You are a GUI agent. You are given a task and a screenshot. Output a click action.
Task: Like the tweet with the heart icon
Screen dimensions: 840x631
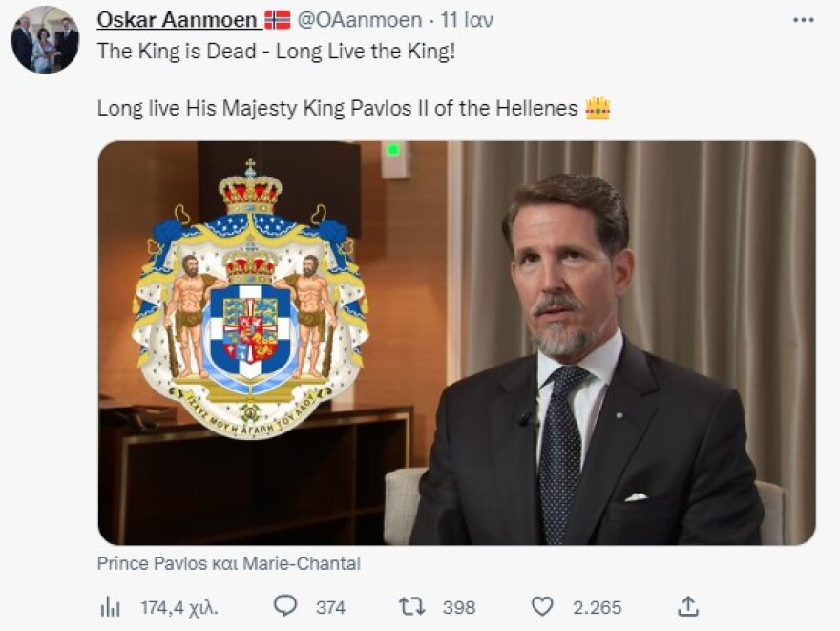click(x=542, y=606)
